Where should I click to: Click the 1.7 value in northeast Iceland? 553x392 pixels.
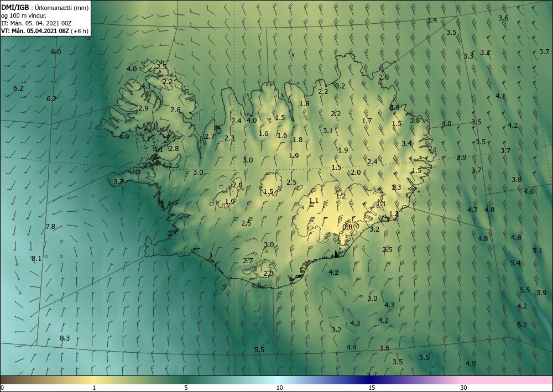pyautogui.click(x=367, y=121)
